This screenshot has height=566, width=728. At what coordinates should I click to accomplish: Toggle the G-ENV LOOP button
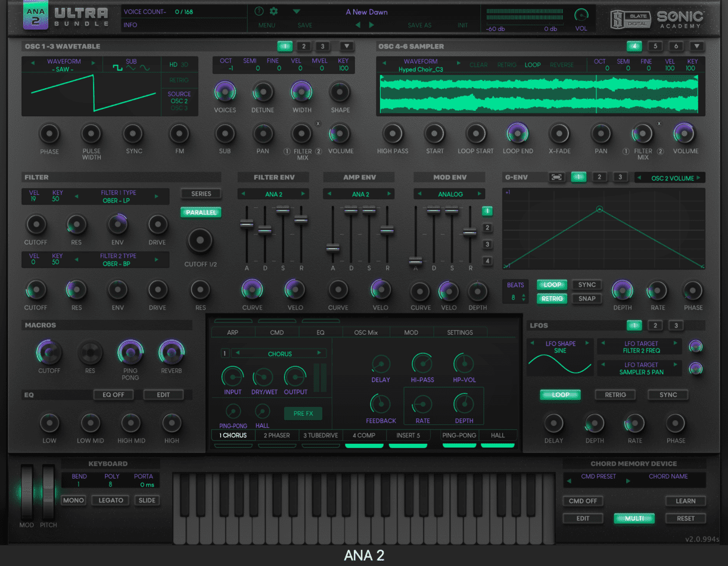pyautogui.click(x=552, y=285)
